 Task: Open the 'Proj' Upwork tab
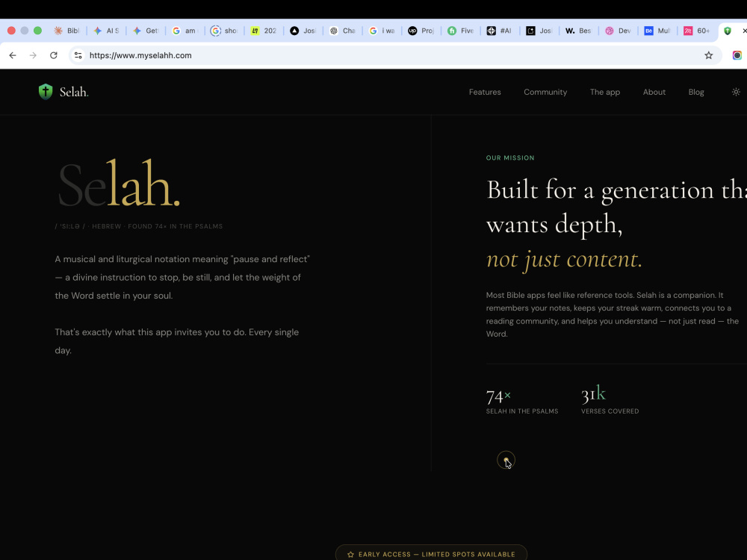(421, 31)
